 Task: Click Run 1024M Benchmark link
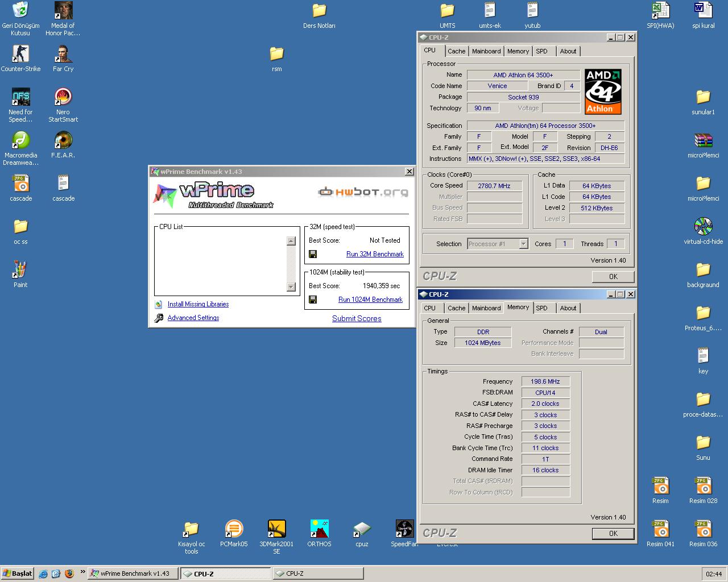pos(370,300)
